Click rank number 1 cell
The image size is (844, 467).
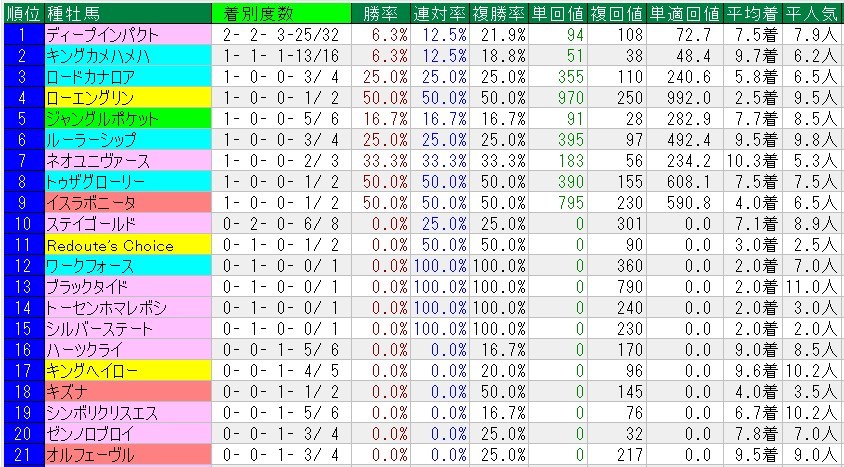coord(22,36)
